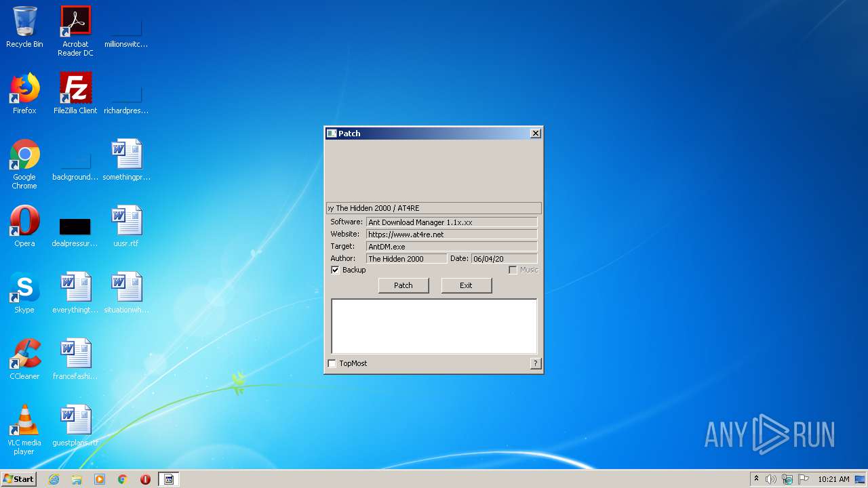This screenshot has height=488, width=868.
Task: Open the Start menu
Action: click(x=19, y=479)
